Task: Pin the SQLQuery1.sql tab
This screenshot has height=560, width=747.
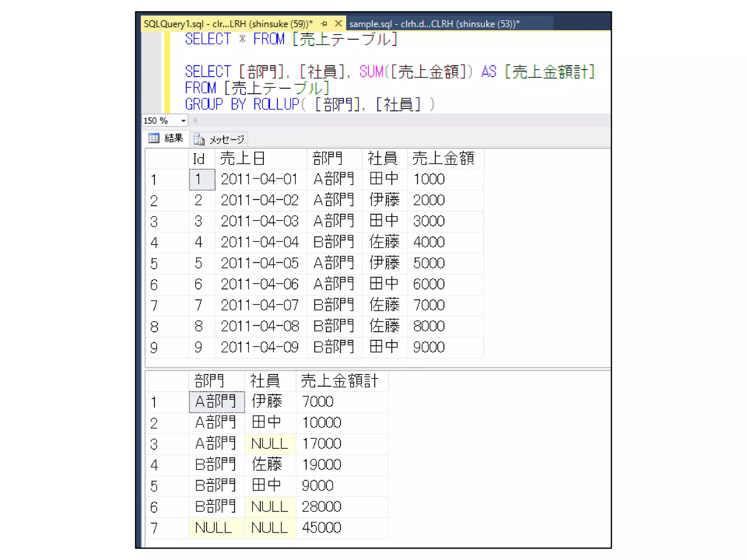Action: 324,24
